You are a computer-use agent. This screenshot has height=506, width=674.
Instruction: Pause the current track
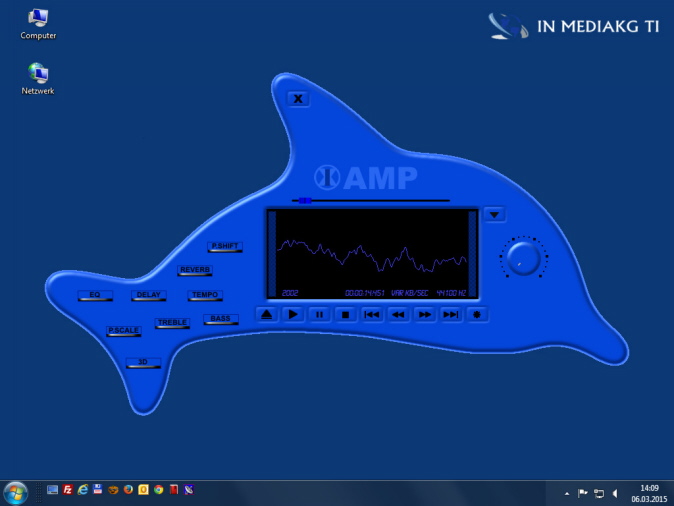point(319,315)
